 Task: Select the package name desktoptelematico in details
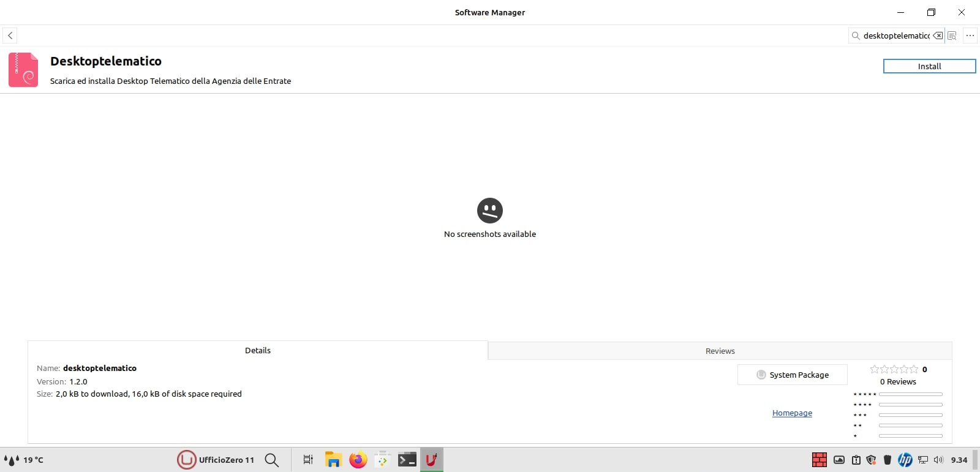(100, 368)
